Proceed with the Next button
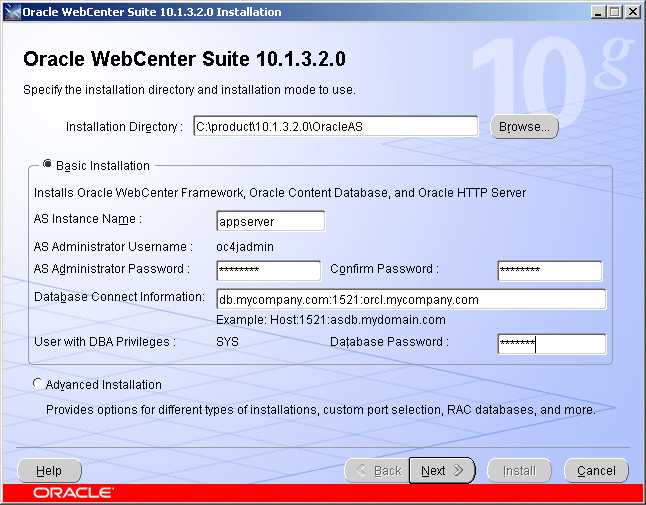646x505 pixels. coord(442,470)
